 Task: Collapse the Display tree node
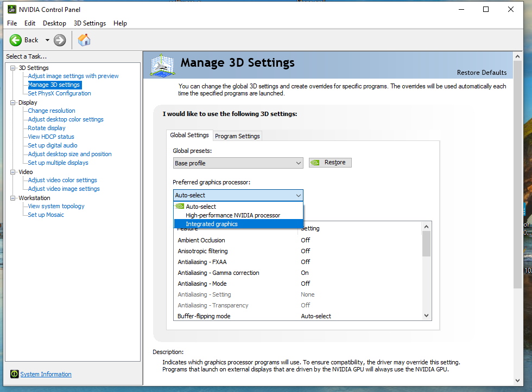tap(13, 102)
